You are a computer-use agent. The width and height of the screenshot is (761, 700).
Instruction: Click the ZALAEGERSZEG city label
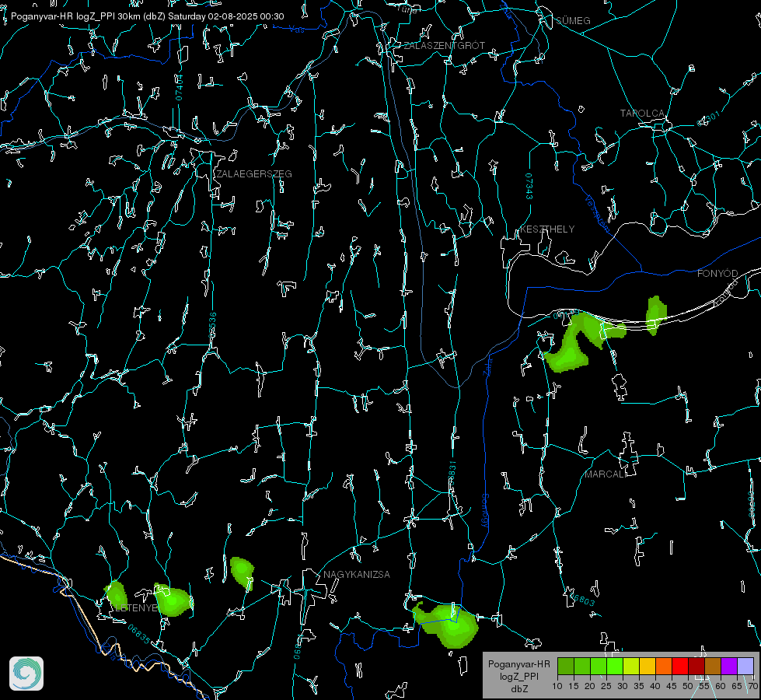pos(254,174)
